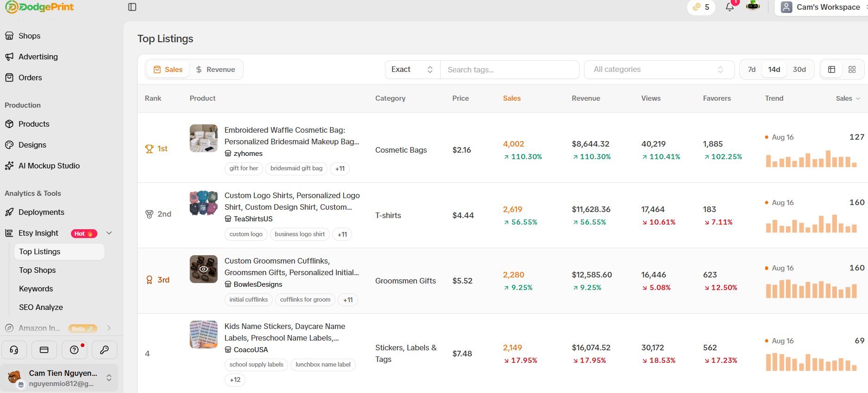Click the 'custom logo' tag
868x393 pixels.
pos(246,234)
